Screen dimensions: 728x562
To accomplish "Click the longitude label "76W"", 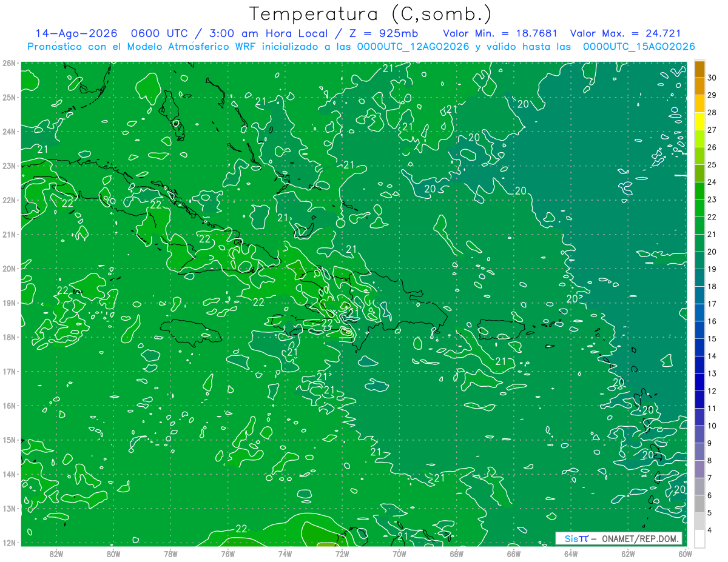I will 227,554.
